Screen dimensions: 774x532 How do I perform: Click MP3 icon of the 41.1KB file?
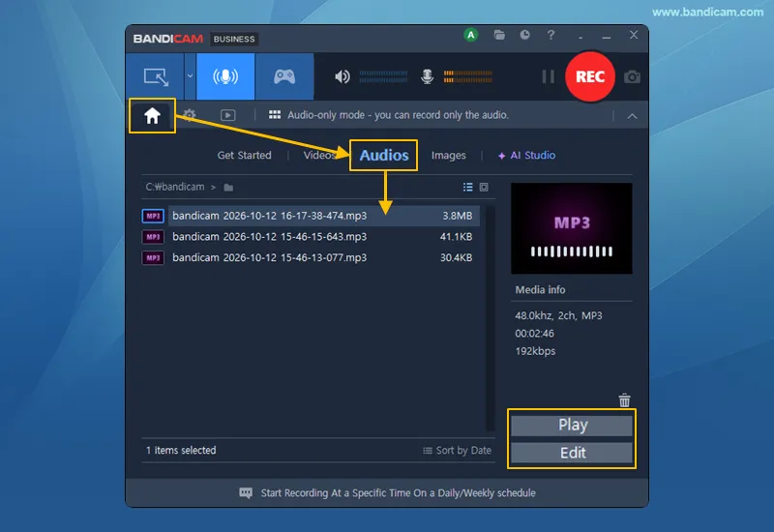153,237
